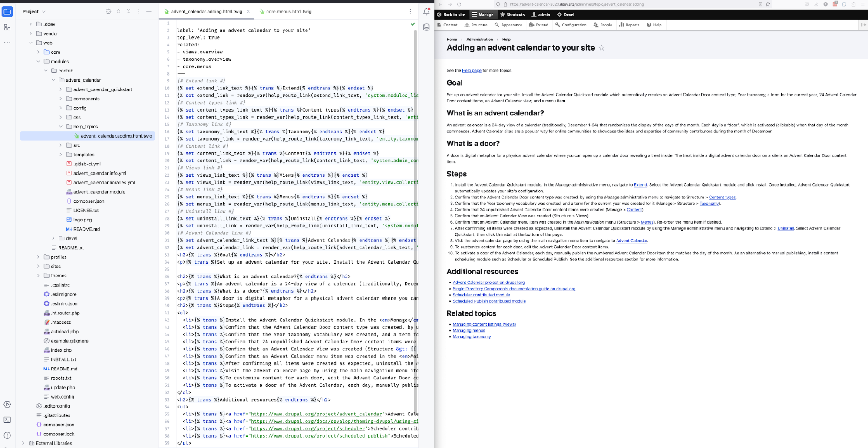Open the Database tool window icon

tap(426, 27)
